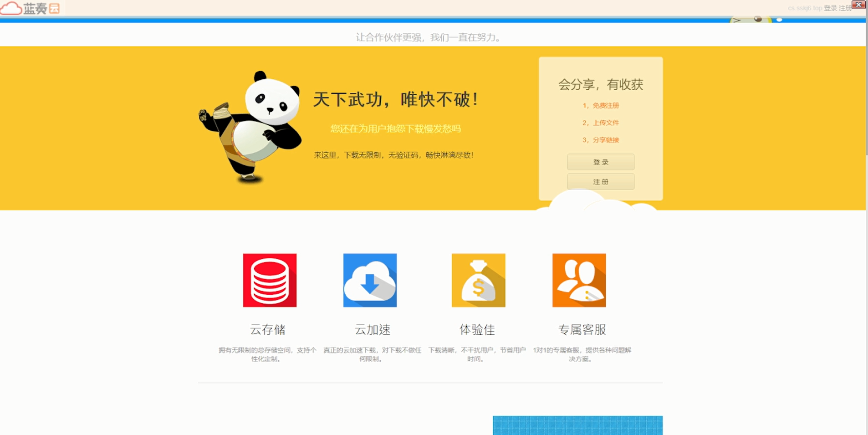Click the headline 天下武功，唯快不破

(x=396, y=99)
